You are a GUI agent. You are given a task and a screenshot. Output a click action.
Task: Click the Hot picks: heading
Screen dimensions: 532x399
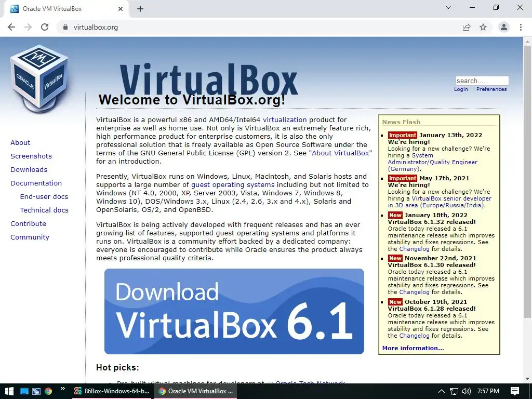click(117, 367)
